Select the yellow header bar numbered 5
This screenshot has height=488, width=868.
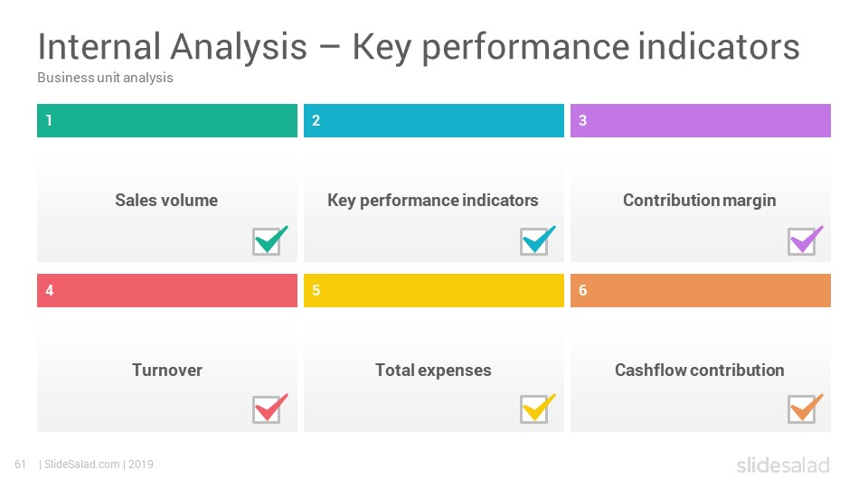click(x=434, y=290)
